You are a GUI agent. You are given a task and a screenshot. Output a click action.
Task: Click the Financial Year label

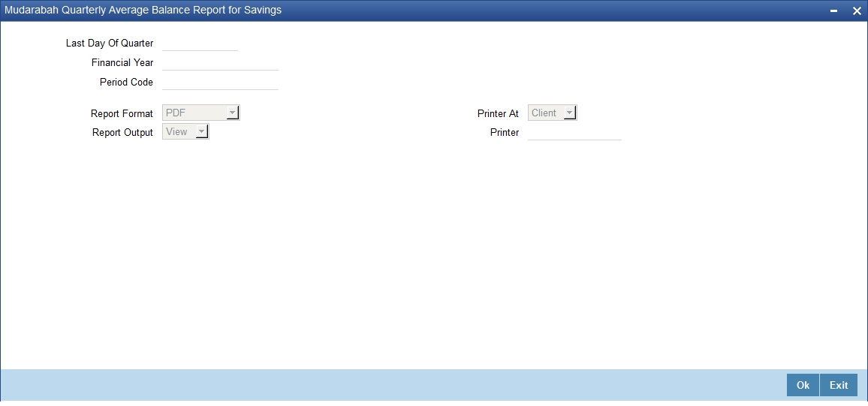(x=122, y=62)
